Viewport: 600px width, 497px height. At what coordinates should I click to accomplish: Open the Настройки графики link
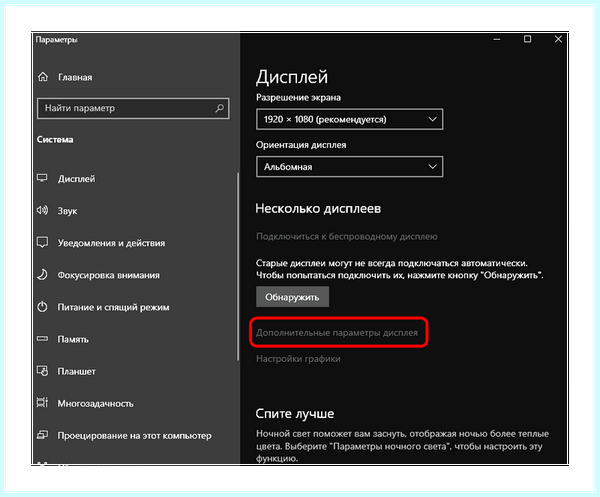click(298, 359)
